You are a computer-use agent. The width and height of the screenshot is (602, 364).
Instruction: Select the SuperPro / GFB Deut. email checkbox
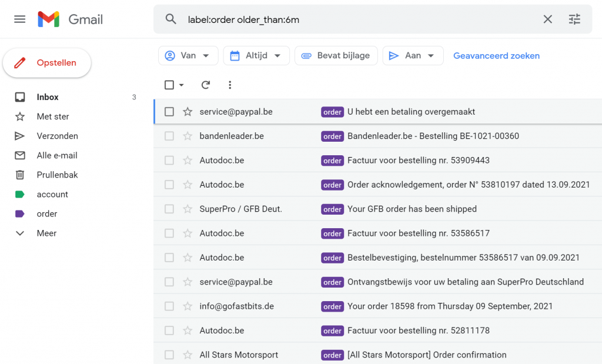point(169,209)
